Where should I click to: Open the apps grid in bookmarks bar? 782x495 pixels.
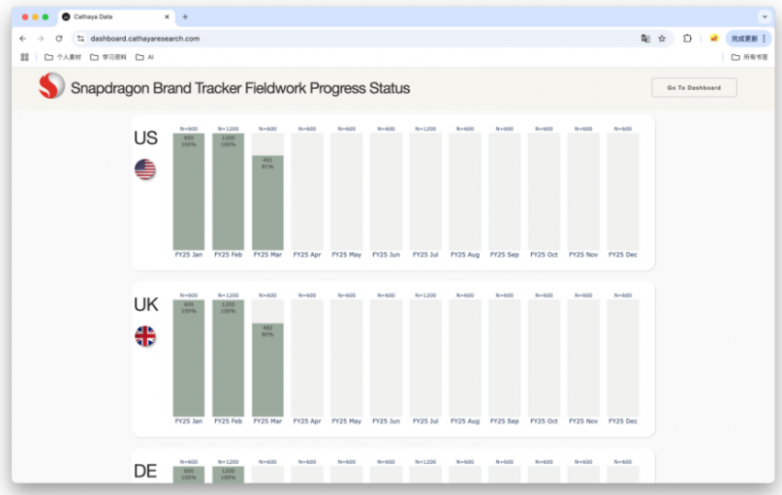(25, 57)
